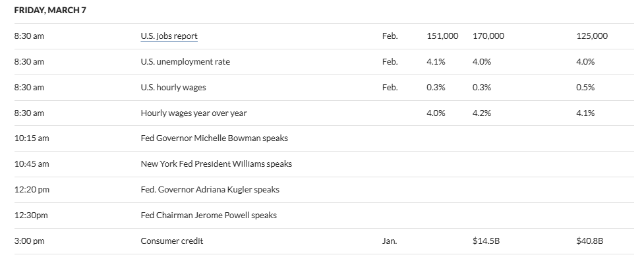Select the U.S. hourly wages entry
Image resolution: width=644 pixels, height=261 pixels.
(x=173, y=88)
